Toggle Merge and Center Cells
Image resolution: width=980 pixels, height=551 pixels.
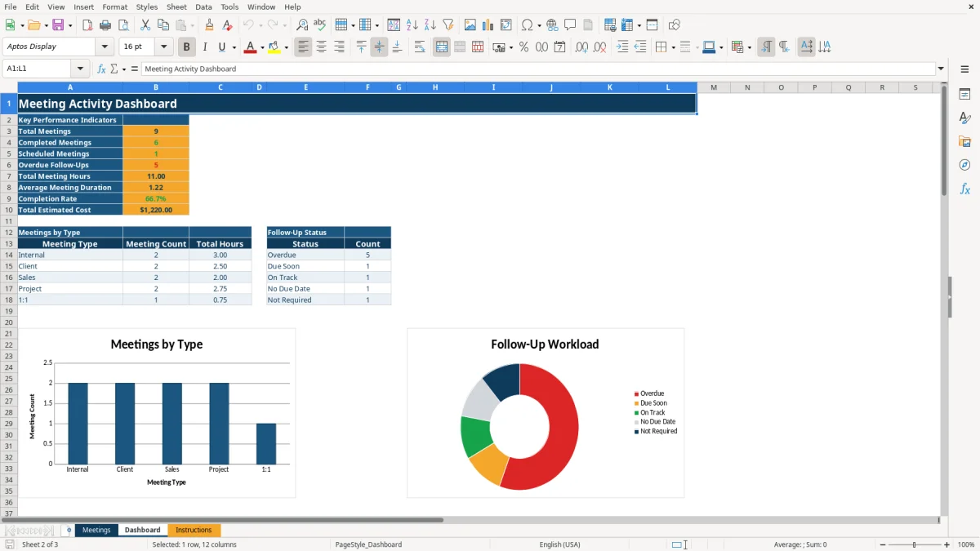pos(442,47)
